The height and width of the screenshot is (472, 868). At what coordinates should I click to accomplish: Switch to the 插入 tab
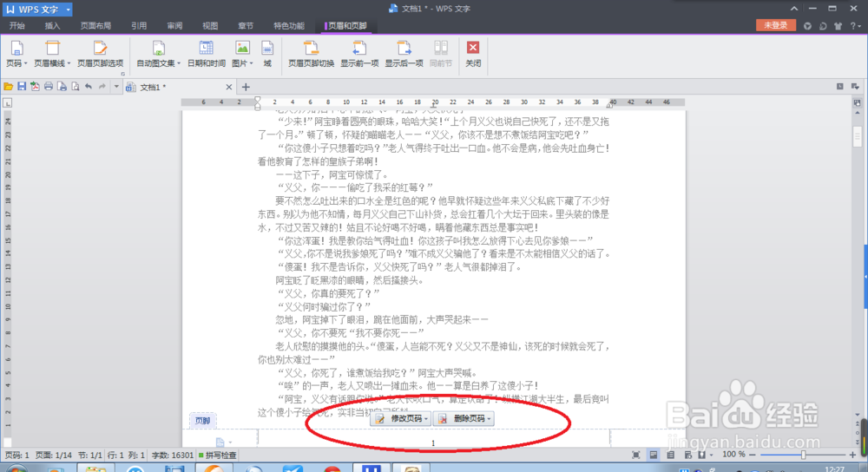point(53,26)
